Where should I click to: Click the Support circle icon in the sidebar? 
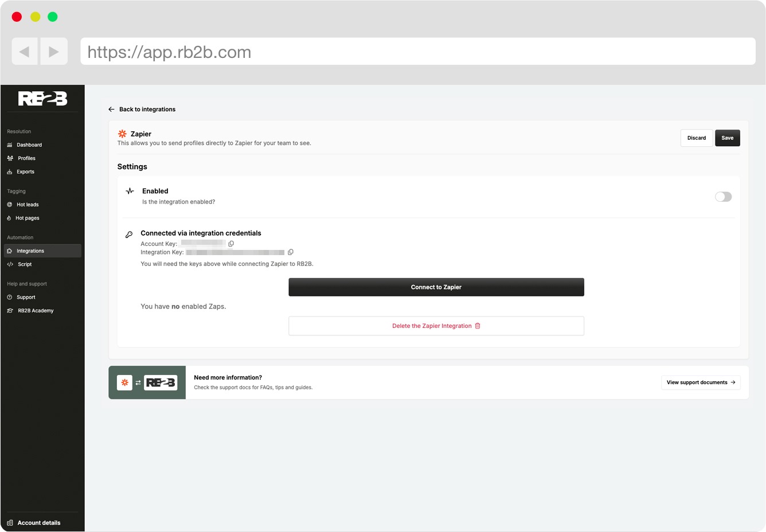(x=10, y=298)
